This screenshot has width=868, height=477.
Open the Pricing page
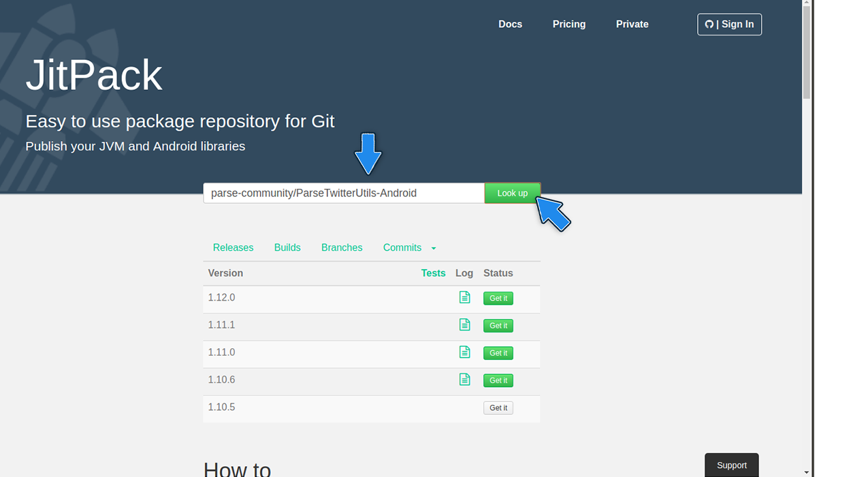tap(569, 24)
